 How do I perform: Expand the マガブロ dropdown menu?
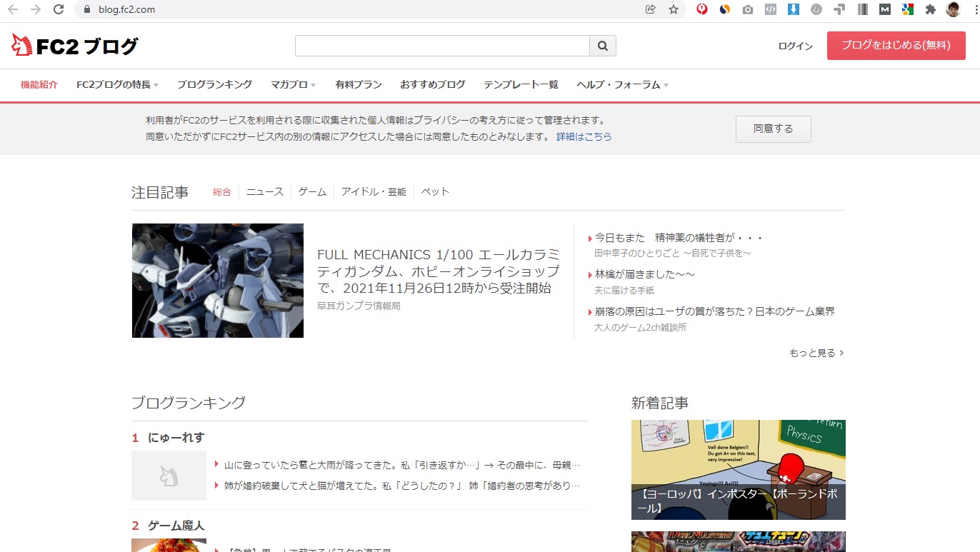(x=293, y=84)
